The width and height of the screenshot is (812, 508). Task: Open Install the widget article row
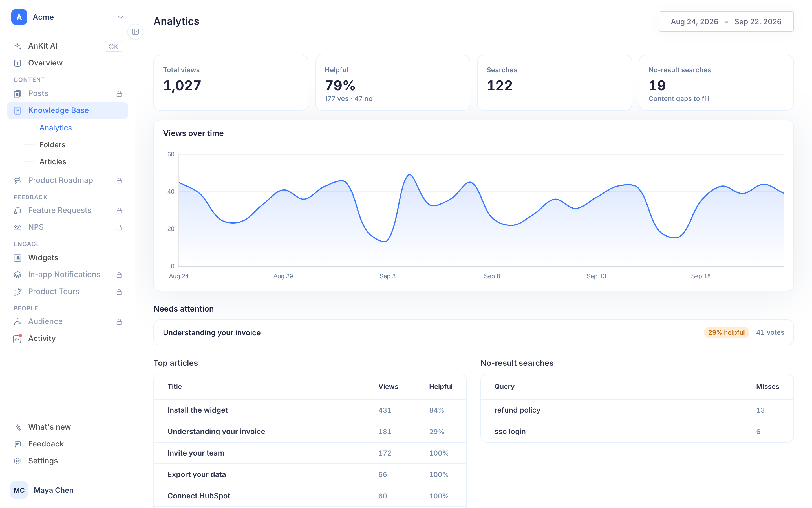tap(310, 410)
